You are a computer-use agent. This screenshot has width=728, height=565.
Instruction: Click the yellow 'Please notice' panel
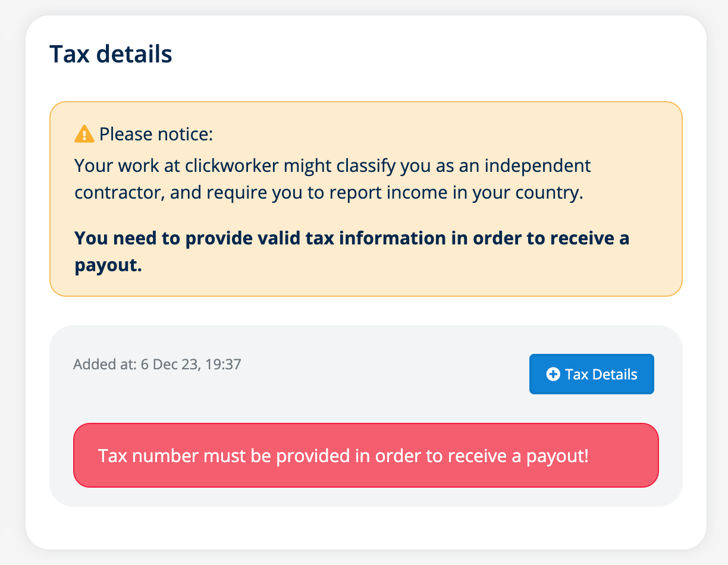point(366,198)
